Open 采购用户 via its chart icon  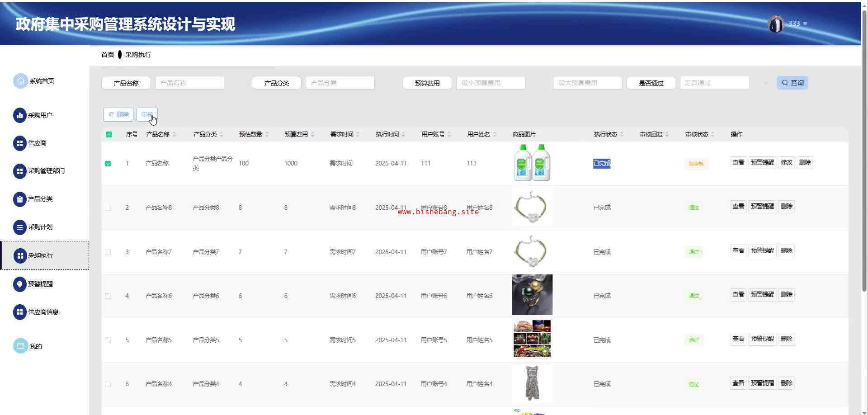(x=19, y=115)
